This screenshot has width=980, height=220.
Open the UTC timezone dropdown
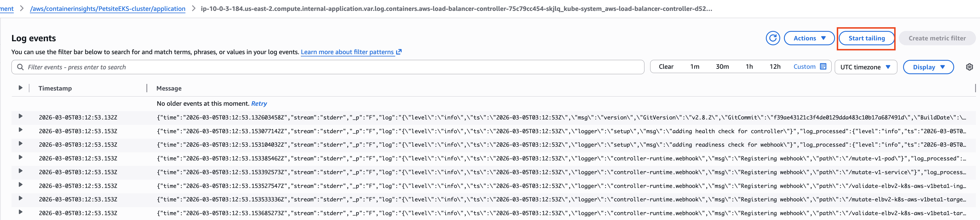[865, 67]
